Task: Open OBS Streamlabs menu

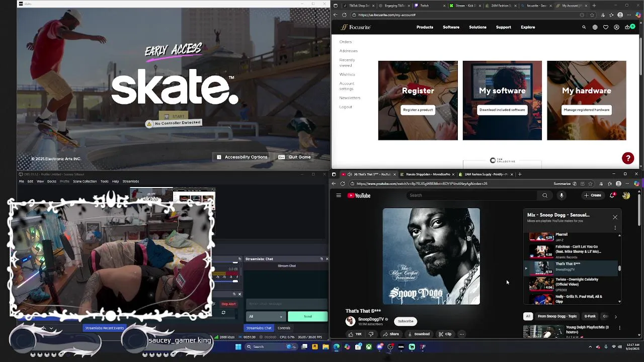Action: point(131,182)
